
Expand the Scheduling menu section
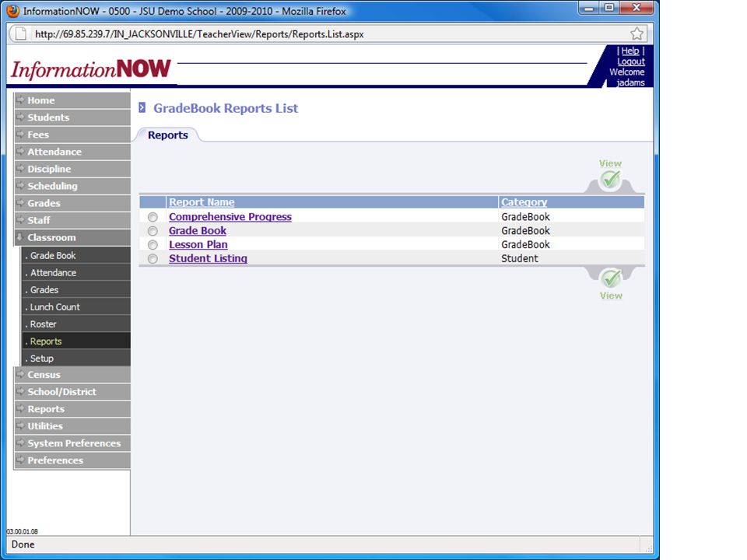72,186
